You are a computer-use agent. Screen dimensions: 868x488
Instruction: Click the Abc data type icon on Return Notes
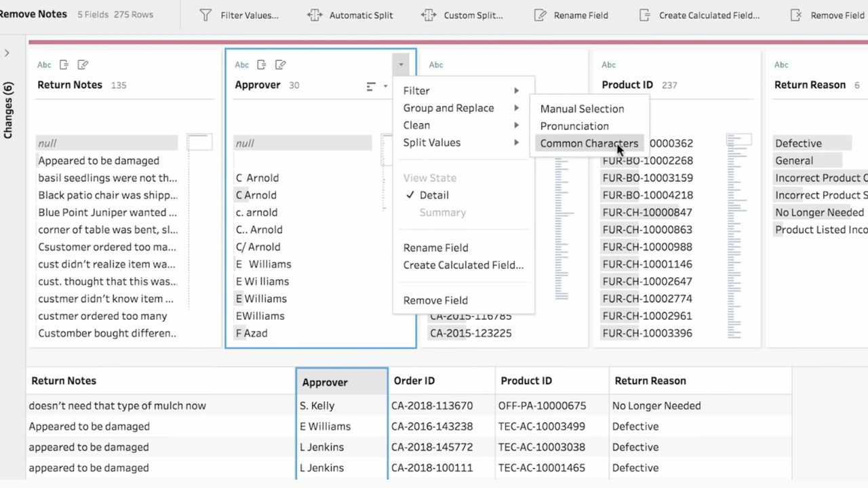44,64
